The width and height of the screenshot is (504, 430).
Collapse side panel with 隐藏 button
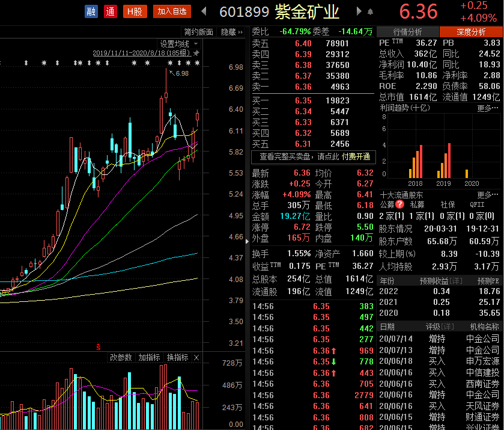(x=231, y=32)
